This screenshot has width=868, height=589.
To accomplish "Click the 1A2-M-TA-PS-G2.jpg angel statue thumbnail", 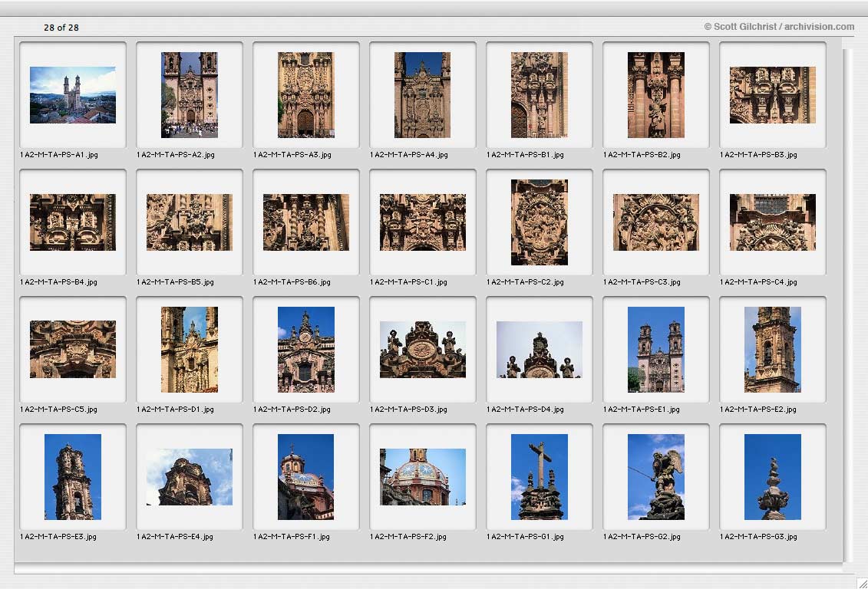I will click(x=656, y=477).
